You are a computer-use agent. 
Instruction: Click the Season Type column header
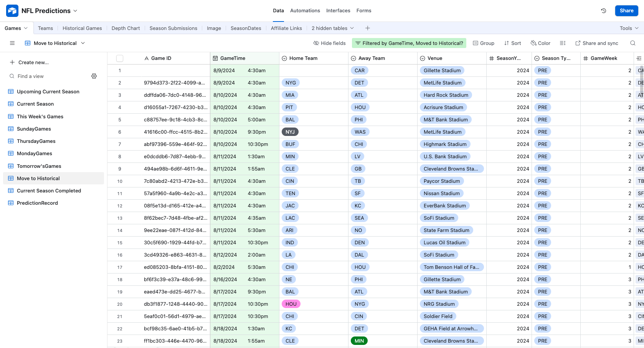pyautogui.click(x=556, y=58)
